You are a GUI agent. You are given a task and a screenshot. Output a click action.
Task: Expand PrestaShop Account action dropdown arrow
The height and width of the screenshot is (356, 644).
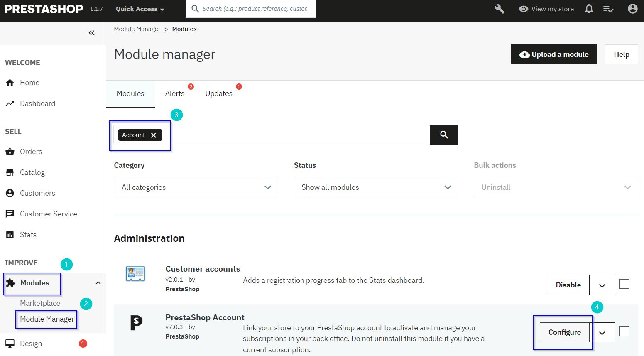tap(602, 332)
